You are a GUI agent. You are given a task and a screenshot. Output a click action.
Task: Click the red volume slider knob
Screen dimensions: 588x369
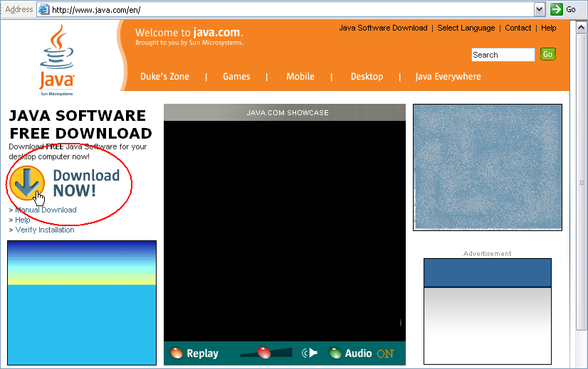point(264,353)
